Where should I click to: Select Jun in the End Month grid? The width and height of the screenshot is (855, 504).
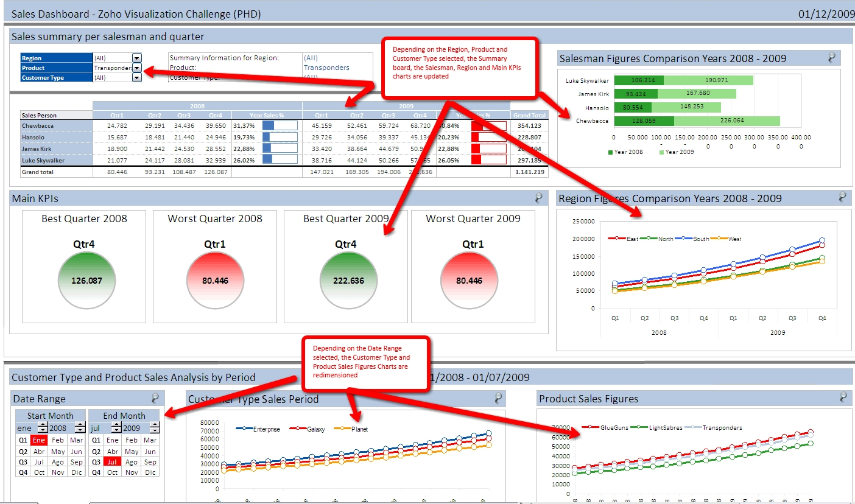coord(150,451)
